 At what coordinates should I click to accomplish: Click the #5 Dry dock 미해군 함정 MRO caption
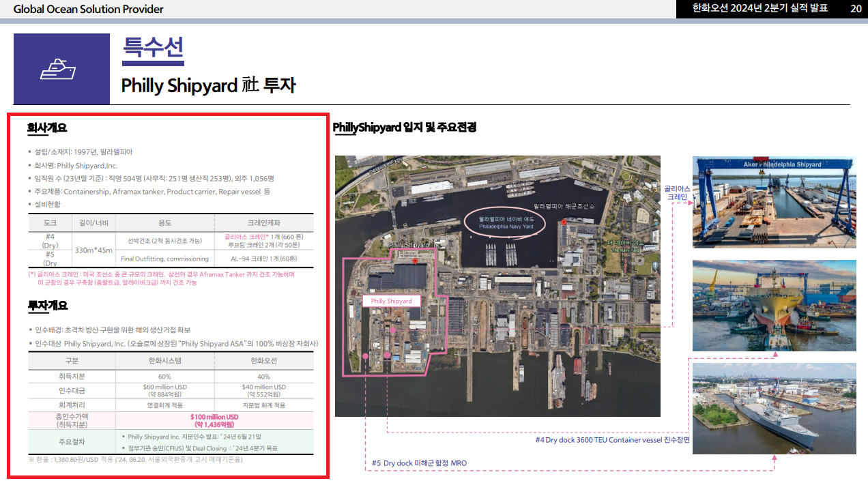coord(419,463)
